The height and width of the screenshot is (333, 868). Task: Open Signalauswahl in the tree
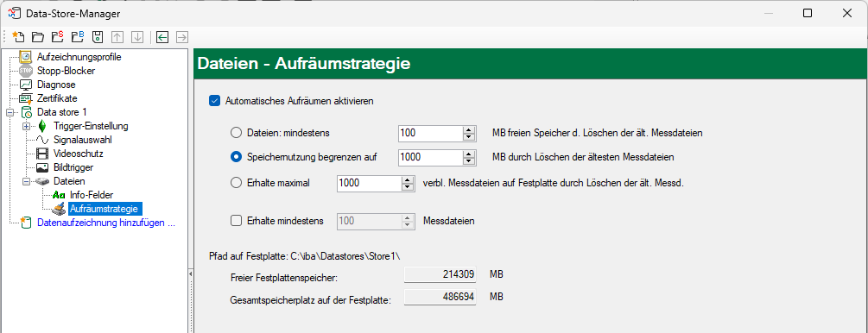pos(83,140)
